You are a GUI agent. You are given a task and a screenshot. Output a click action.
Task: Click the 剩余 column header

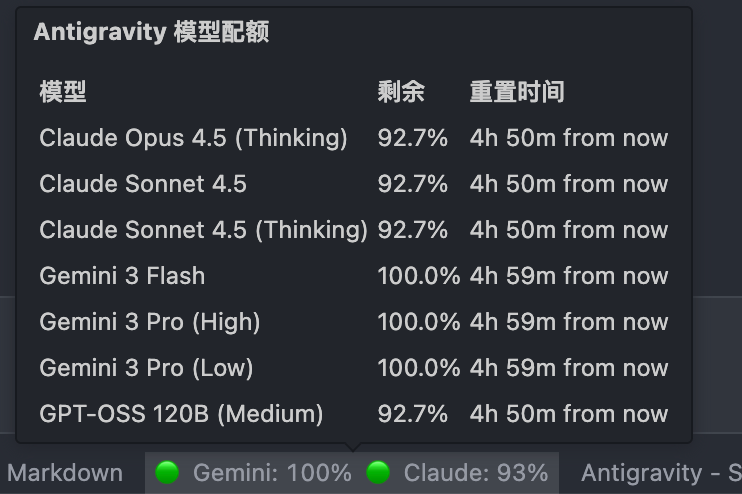[401, 92]
